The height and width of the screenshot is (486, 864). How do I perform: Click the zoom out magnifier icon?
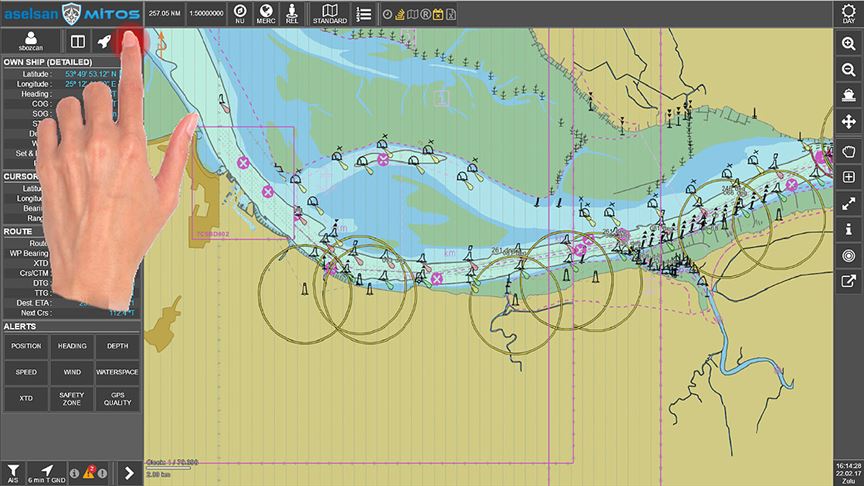tap(848, 69)
